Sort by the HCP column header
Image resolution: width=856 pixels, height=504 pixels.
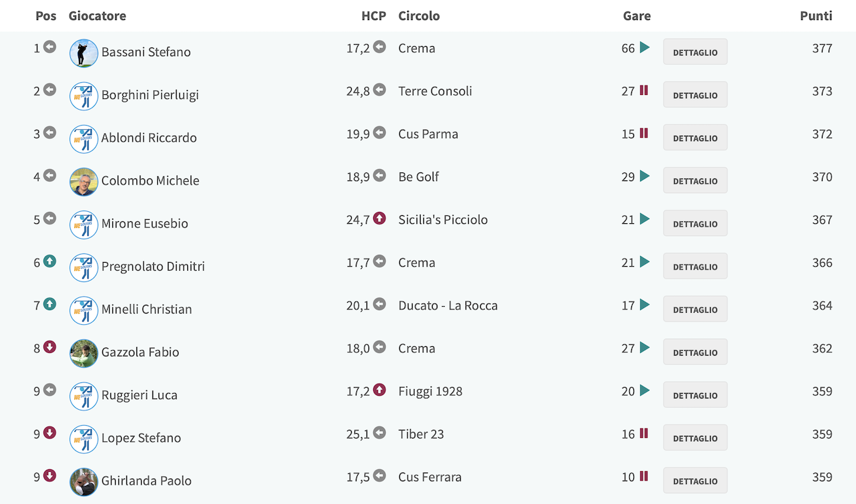[x=374, y=16]
